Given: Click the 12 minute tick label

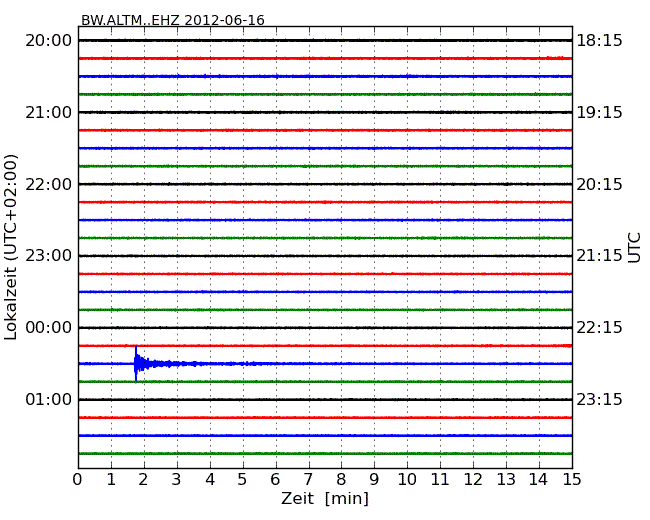Looking at the screenshot, I should pos(473,479).
